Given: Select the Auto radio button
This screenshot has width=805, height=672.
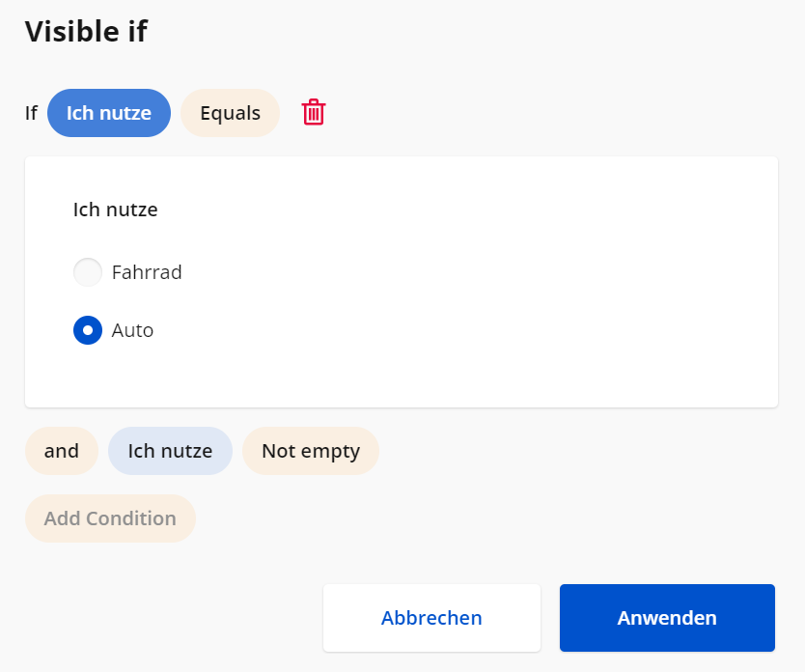Looking at the screenshot, I should pos(88,330).
